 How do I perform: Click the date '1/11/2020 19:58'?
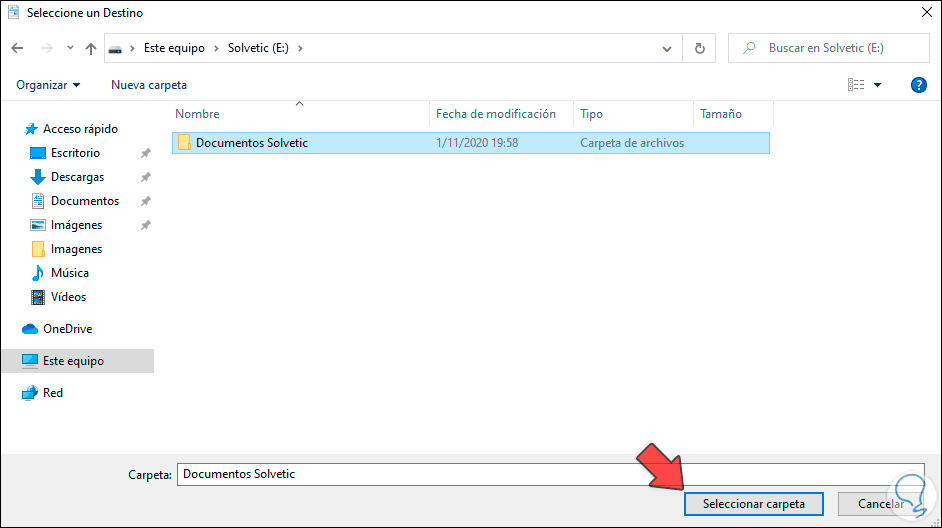point(477,143)
